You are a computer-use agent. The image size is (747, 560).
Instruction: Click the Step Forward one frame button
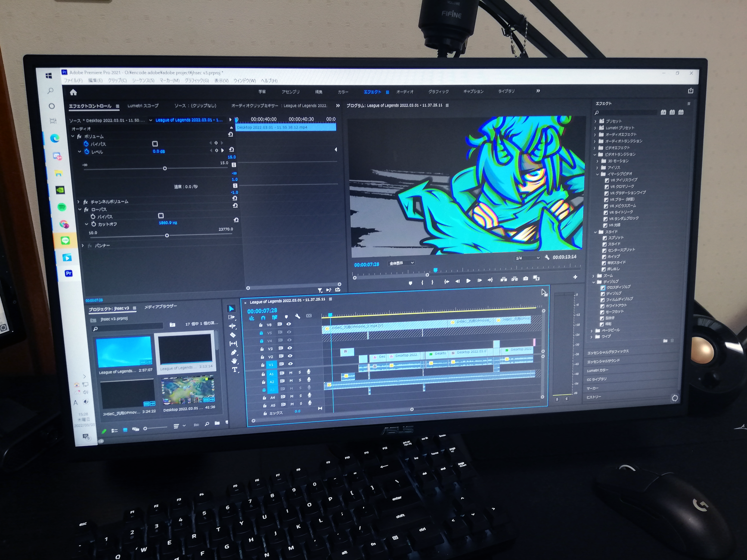[480, 280]
